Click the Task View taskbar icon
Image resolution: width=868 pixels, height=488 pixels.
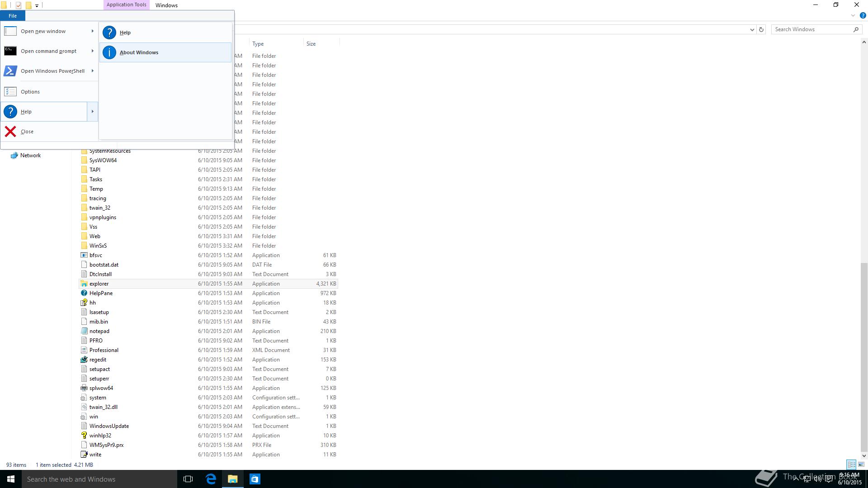[x=188, y=479]
